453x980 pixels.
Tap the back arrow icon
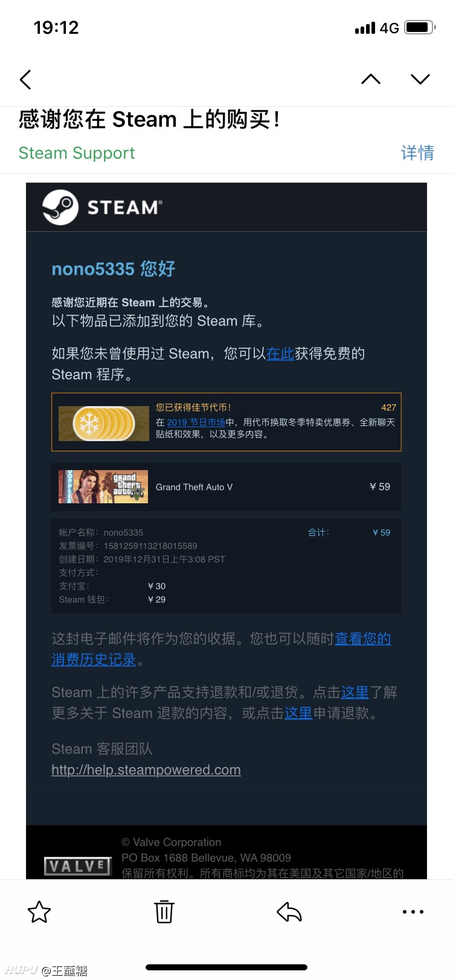pos(25,80)
